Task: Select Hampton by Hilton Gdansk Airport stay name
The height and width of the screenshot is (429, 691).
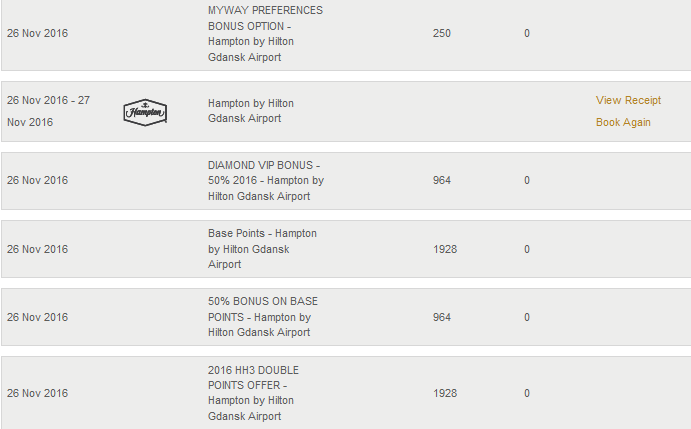Action: [251, 111]
